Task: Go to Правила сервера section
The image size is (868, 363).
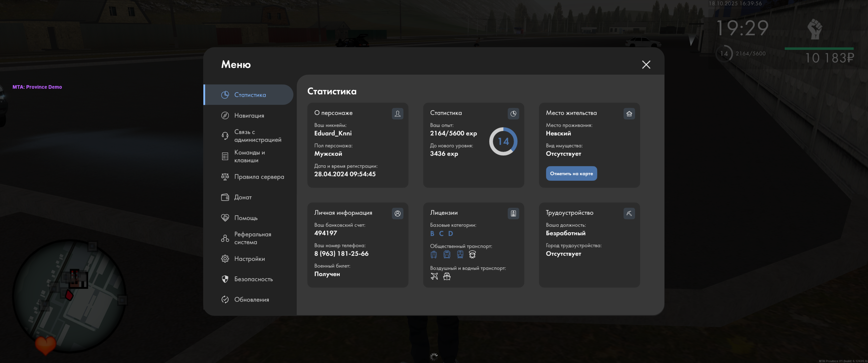Action: tap(258, 177)
